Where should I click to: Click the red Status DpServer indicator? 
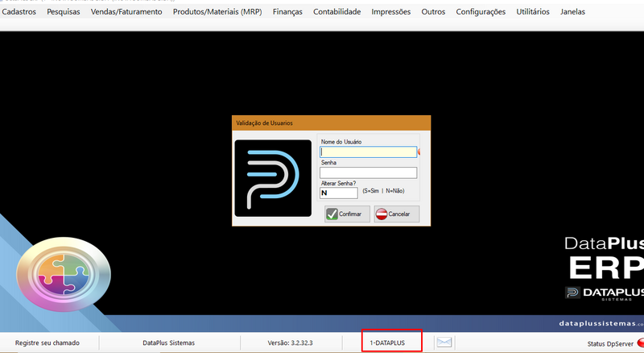640,343
